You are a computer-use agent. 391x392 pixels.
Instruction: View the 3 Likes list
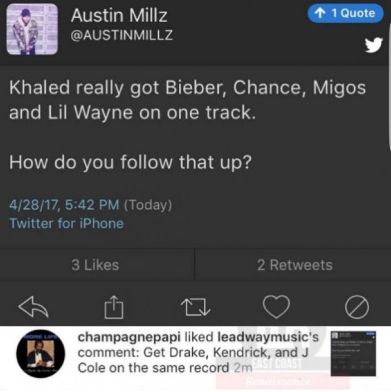click(95, 265)
